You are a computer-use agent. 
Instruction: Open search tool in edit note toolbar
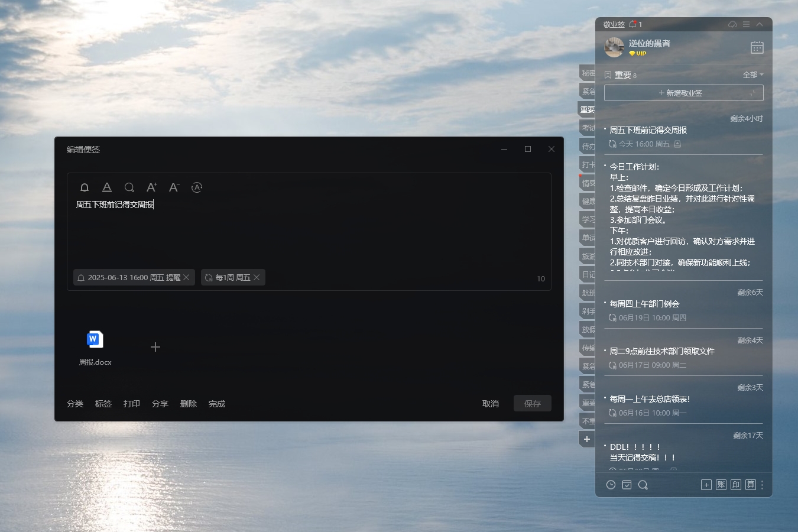[129, 187]
